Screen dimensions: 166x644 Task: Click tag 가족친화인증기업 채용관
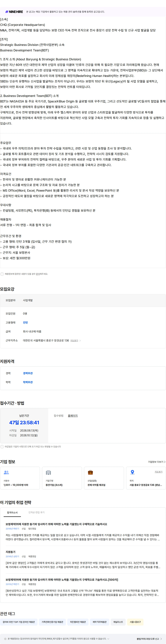[52, 622]
